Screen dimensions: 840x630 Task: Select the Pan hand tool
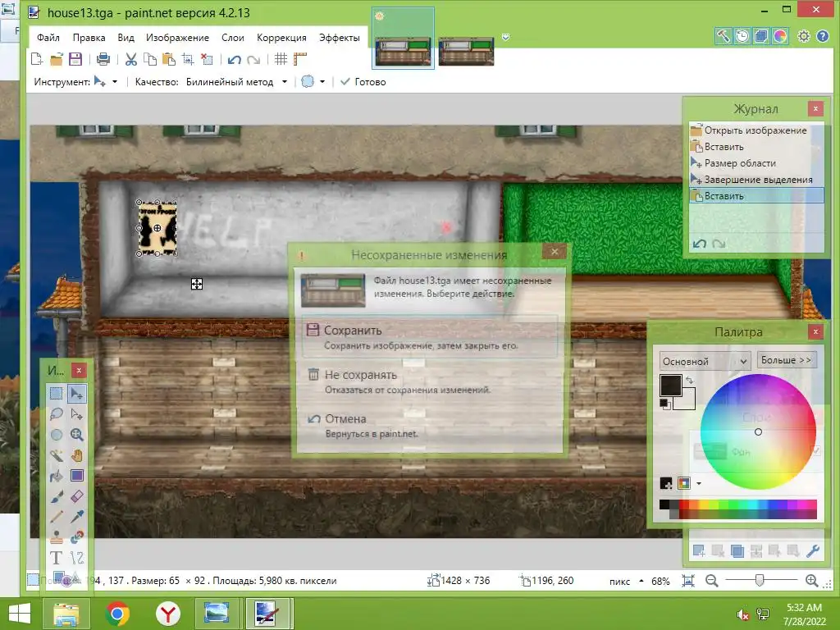tap(76, 455)
